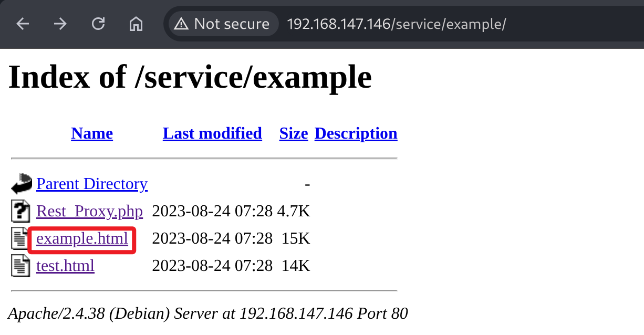Sort listing by Size column
Viewport: 644px width, 335px height.
(x=294, y=133)
